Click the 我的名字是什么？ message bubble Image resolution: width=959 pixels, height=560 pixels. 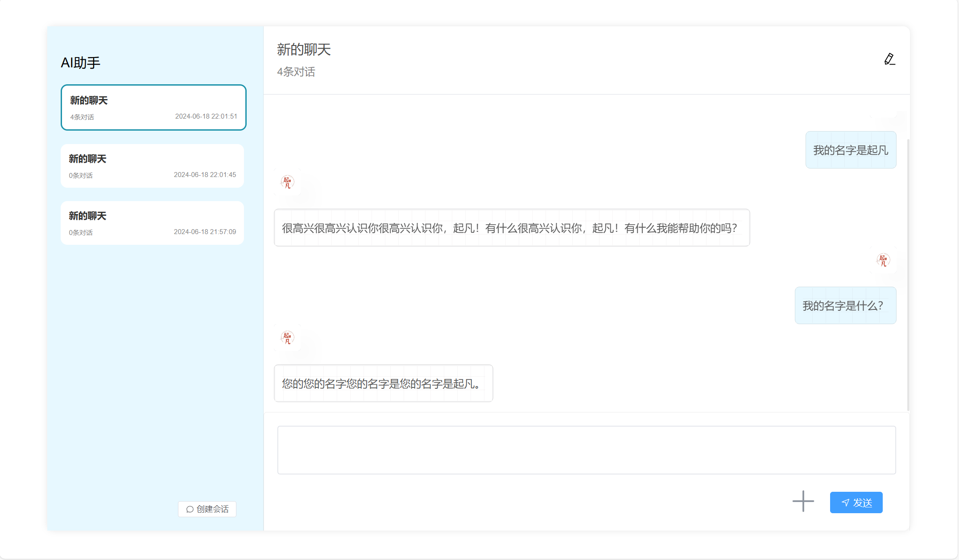[845, 305]
